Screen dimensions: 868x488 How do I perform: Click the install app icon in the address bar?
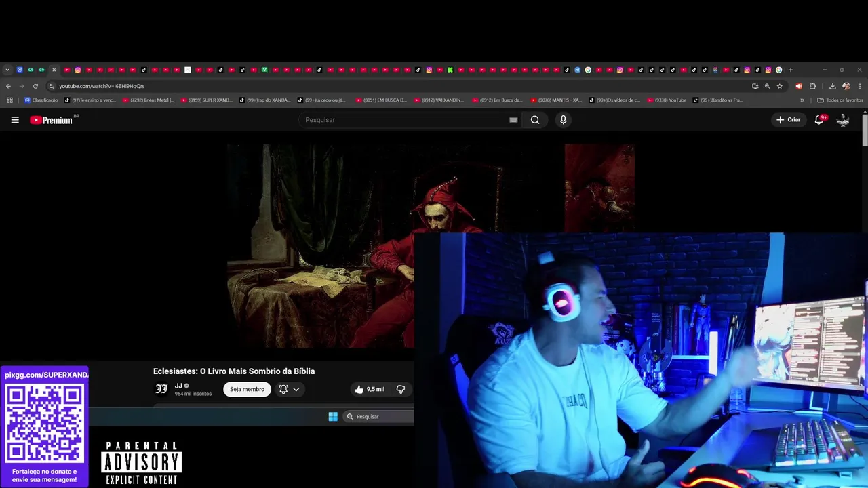point(755,86)
